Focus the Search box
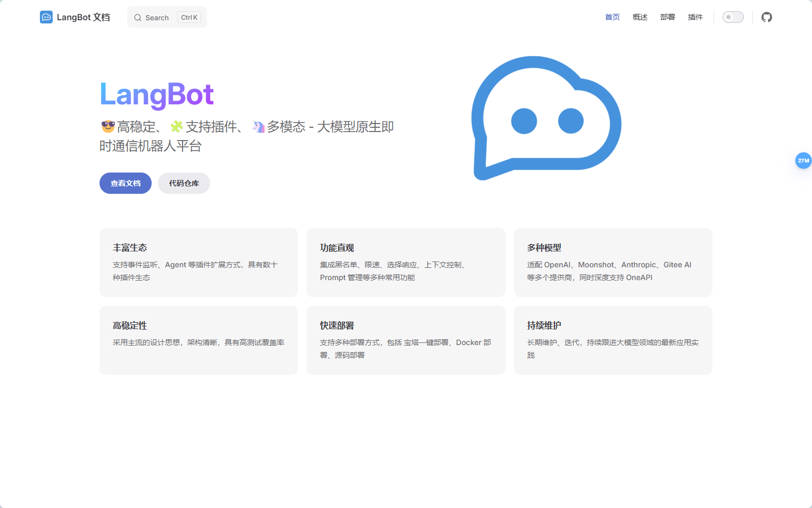Screen dimensions: 812x508 coord(167,17)
